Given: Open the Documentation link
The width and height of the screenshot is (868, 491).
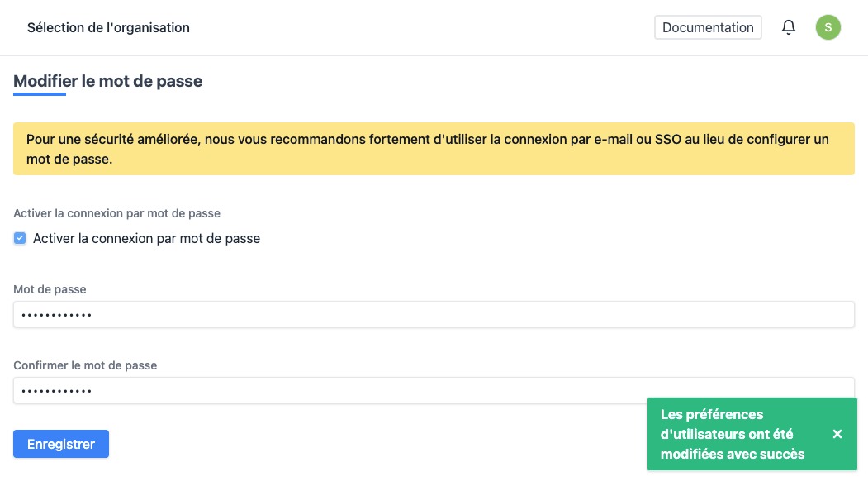Looking at the screenshot, I should [x=708, y=27].
